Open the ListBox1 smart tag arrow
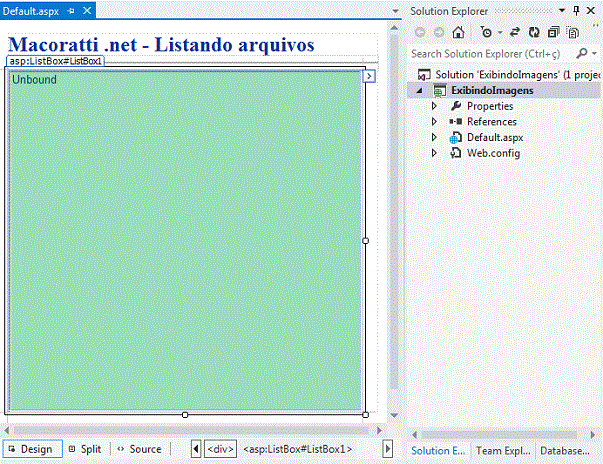 tap(368, 75)
